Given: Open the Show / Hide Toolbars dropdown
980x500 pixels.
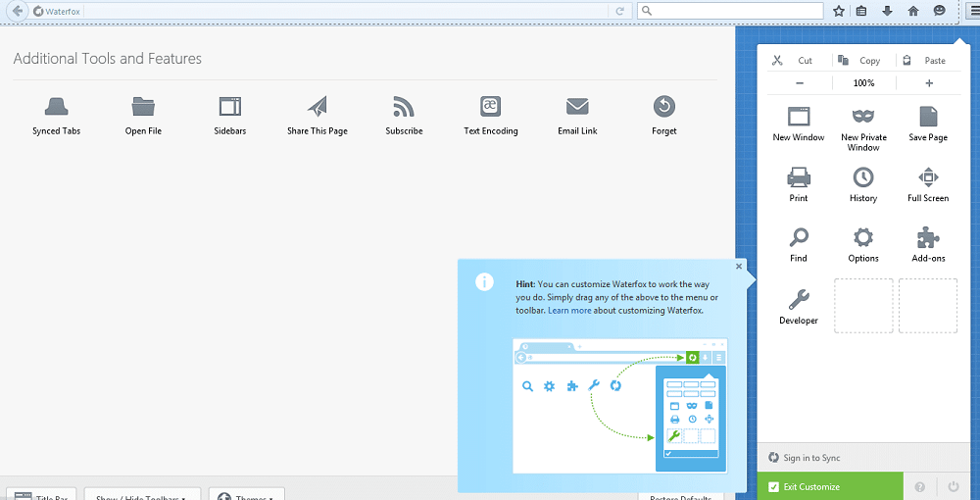Looking at the screenshot, I should click(142, 496).
